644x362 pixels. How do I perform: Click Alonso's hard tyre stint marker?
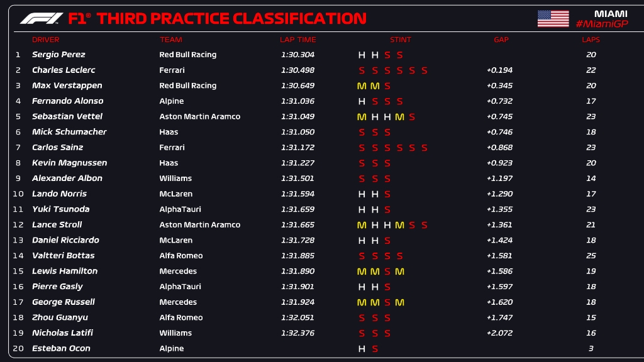click(x=362, y=101)
